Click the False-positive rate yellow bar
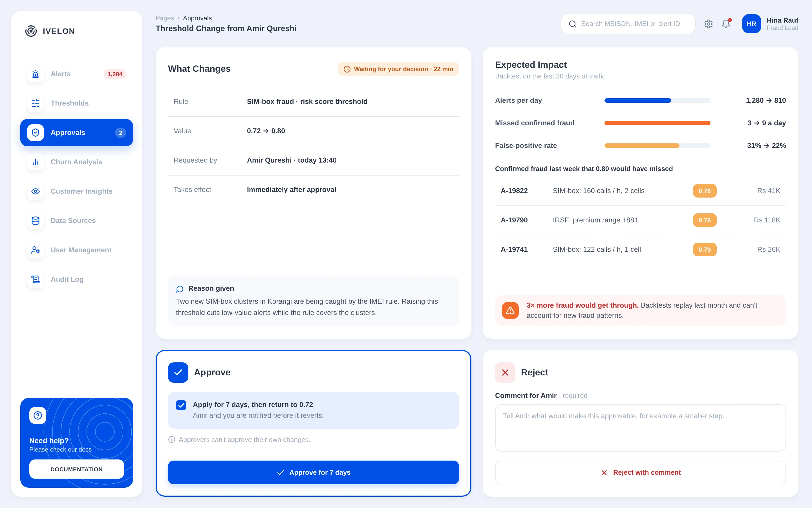The width and height of the screenshot is (812, 508). pos(657,145)
